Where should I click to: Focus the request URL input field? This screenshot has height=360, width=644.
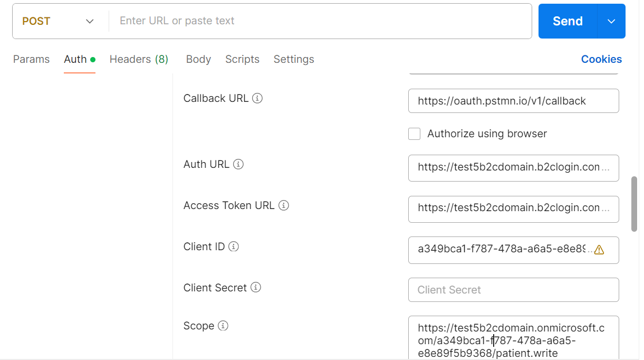[x=320, y=21]
